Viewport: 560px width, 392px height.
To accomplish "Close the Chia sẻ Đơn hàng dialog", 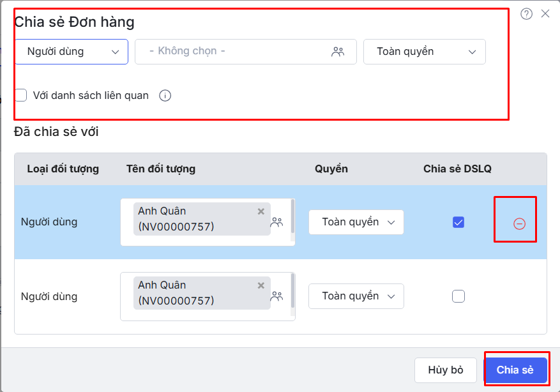I will (x=545, y=13).
